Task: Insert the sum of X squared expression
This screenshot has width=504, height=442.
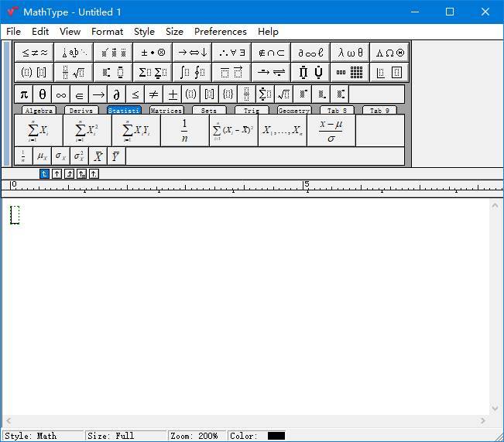Action: pos(87,131)
